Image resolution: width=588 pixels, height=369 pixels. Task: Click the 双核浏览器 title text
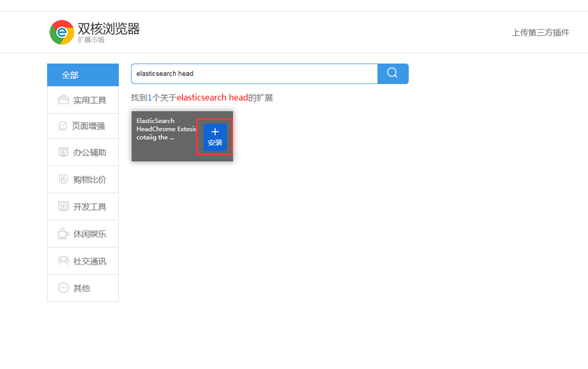pos(109,29)
